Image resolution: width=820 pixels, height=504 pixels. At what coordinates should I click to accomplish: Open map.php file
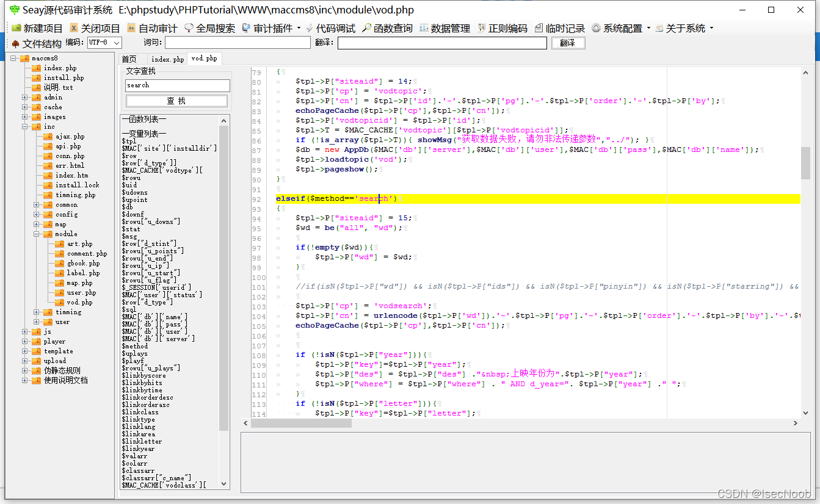(x=80, y=283)
